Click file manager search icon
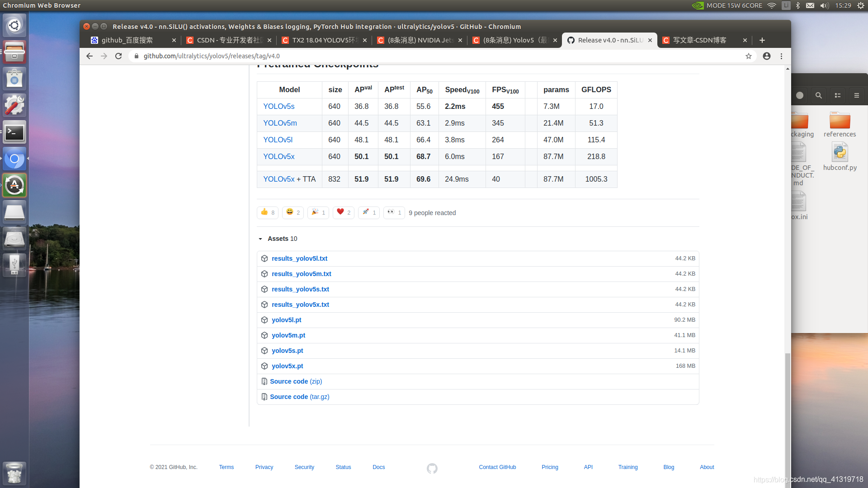868x488 pixels. [x=818, y=95]
